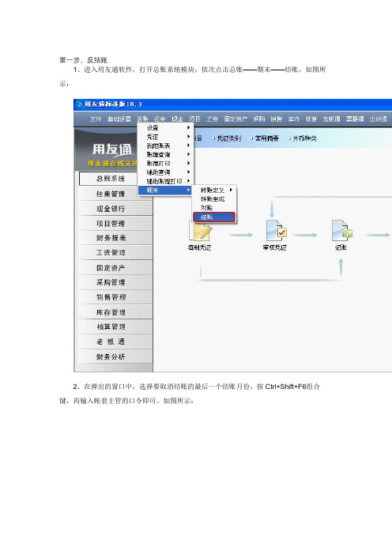
Task: Expand the 凭证 submenu entry
Action: (166, 137)
